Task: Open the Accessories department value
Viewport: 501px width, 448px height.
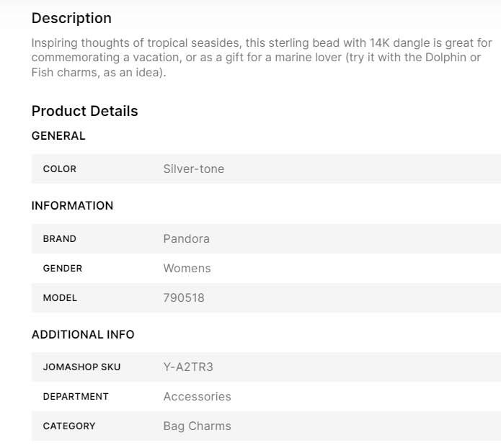Action: (197, 396)
